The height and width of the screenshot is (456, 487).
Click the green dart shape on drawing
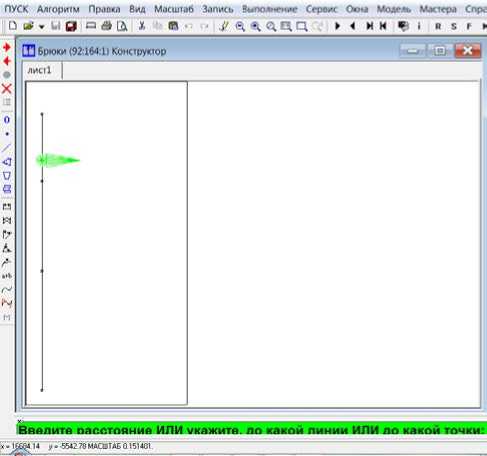pyautogui.click(x=58, y=160)
